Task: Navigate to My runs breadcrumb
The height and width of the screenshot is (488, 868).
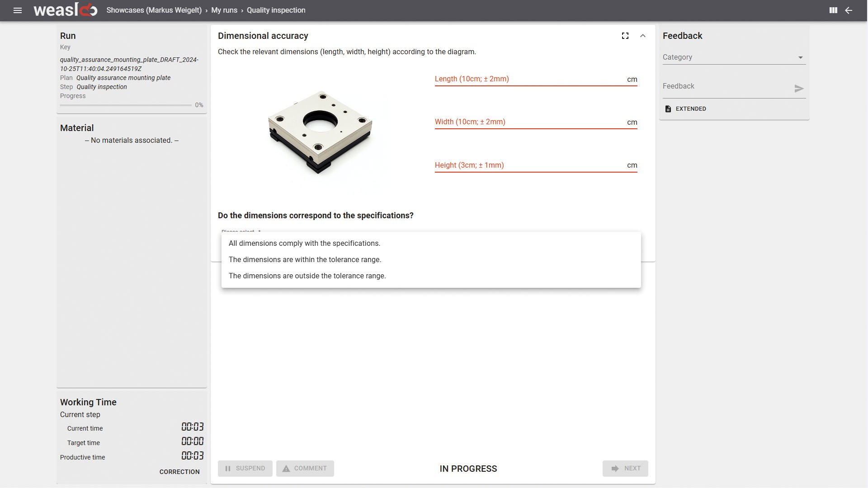Action: 224,10
